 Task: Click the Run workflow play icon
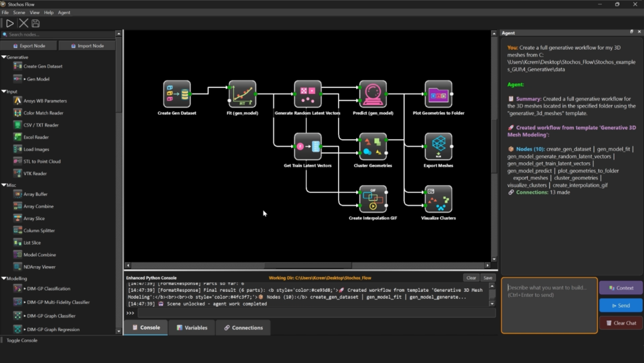9,23
